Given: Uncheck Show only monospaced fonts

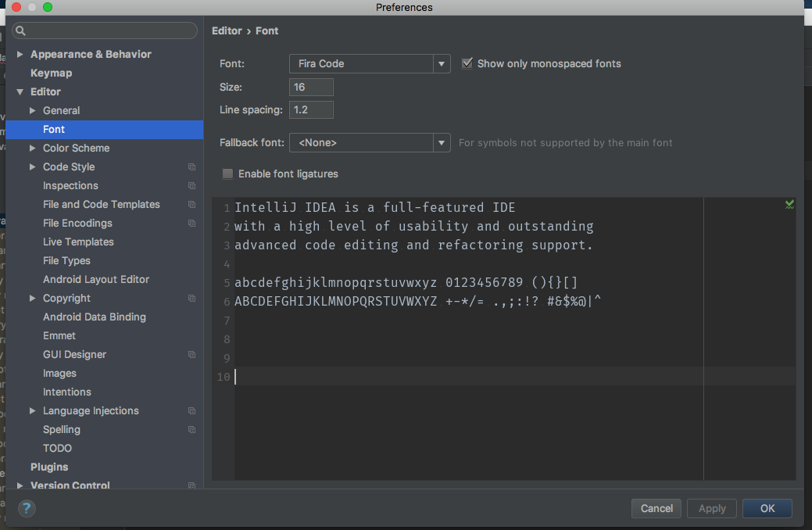Looking at the screenshot, I should (467, 63).
